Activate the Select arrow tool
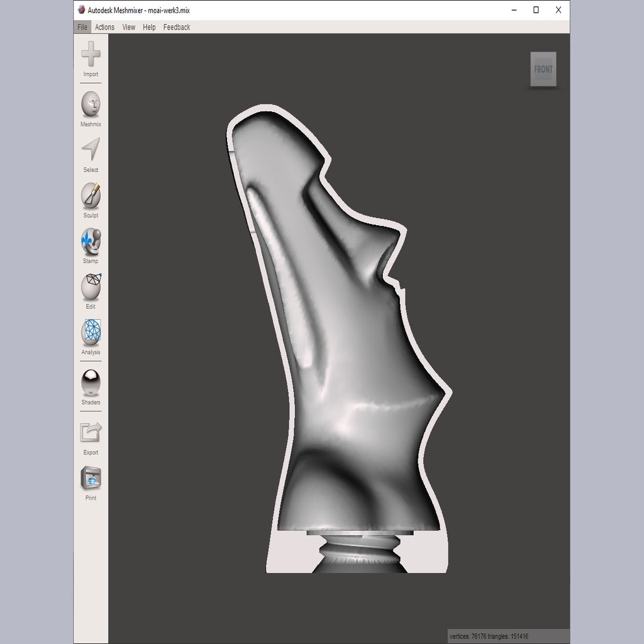This screenshot has width=644, height=644. [91, 149]
